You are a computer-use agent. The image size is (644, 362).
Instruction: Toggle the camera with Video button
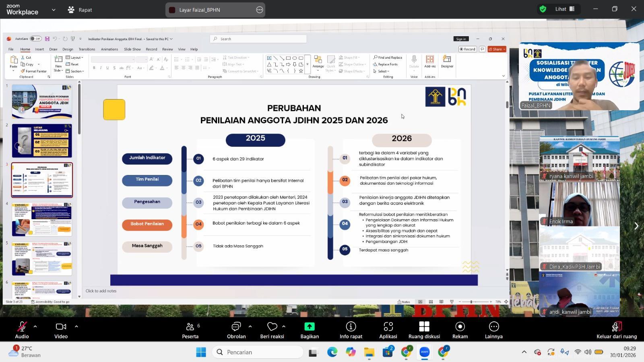click(61, 330)
